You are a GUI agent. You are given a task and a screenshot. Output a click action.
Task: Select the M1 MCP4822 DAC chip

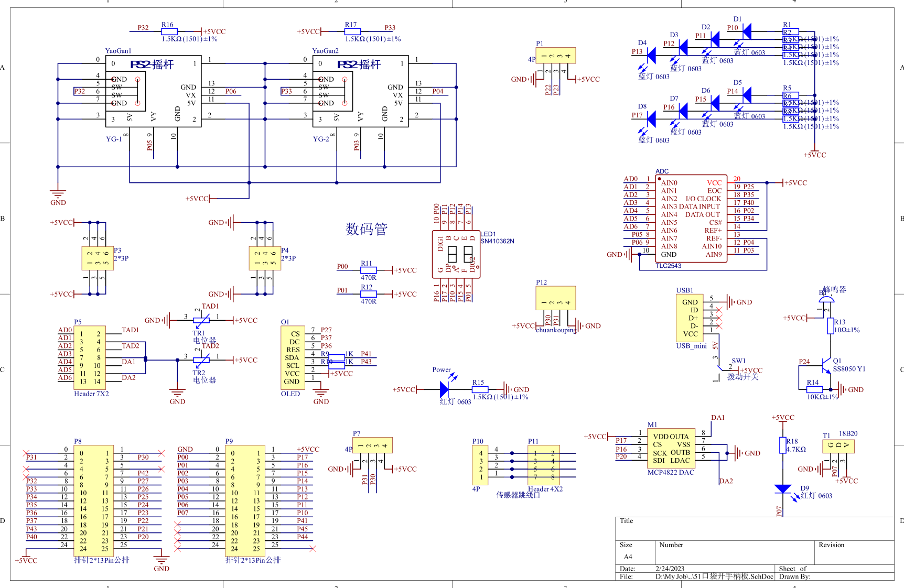(671, 449)
